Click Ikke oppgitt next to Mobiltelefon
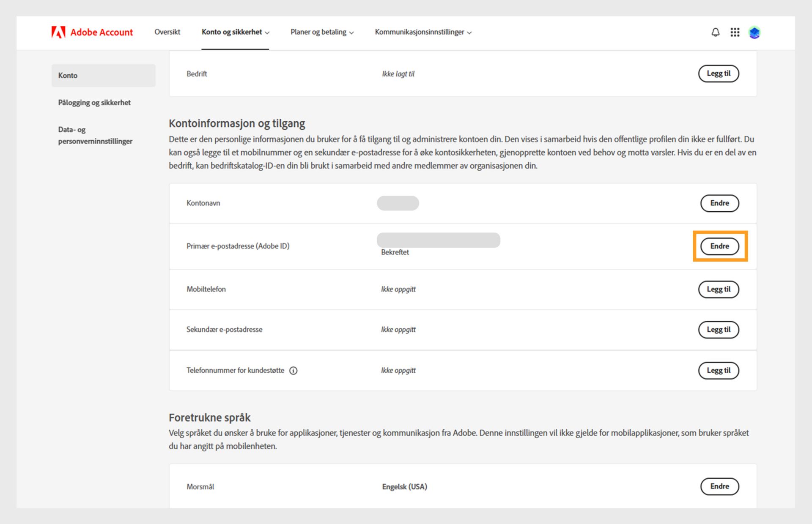The width and height of the screenshot is (812, 524). pyautogui.click(x=398, y=289)
